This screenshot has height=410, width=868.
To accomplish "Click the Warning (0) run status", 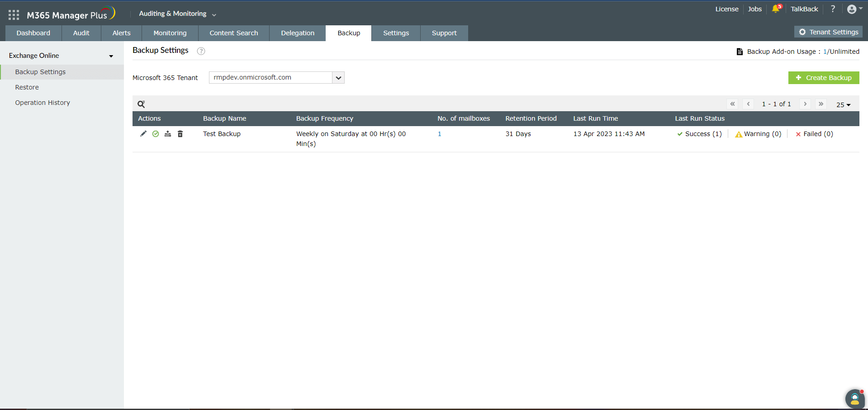I will (x=759, y=134).
